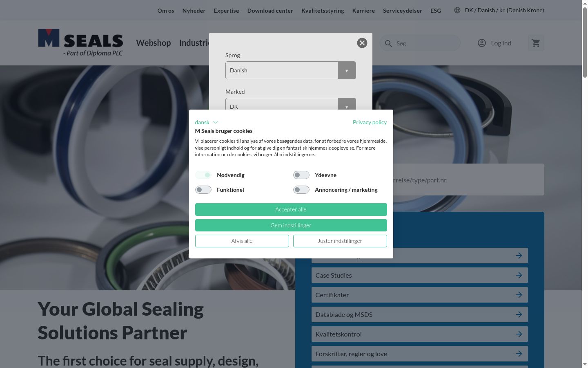588x368 pixels.
Task: Close the language and market popup
Action: pyautogui.click(x=362, y=43)
